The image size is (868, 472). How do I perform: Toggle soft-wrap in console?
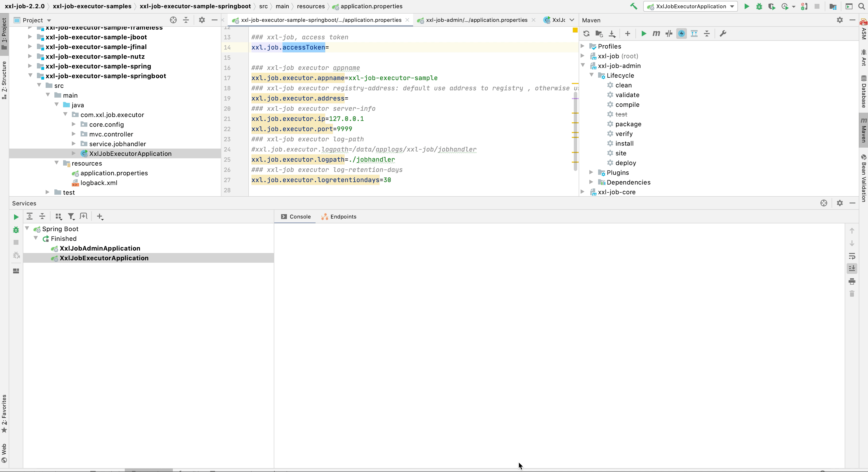(852, 256)
